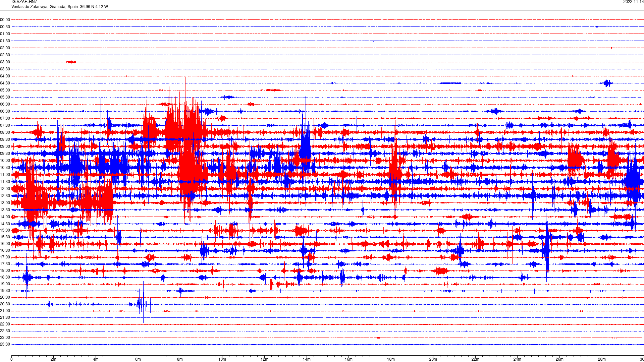Select the 06:00 time row label
644x362 pixels.
pyautogui.click(x=5, y=104)
